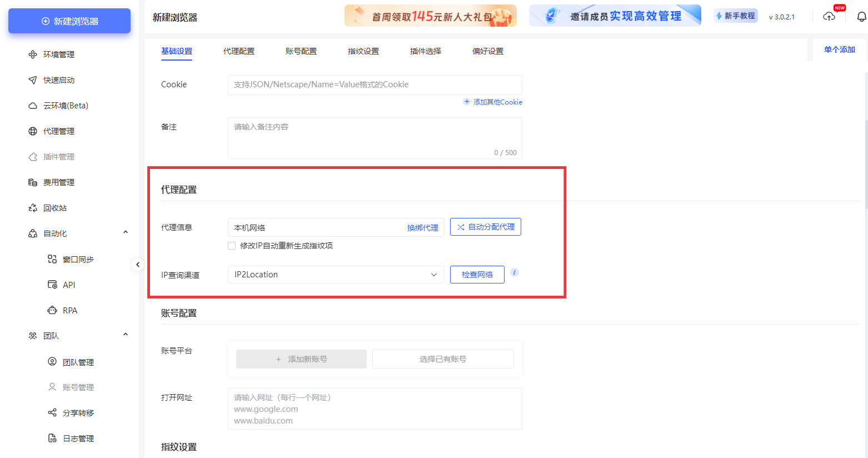Collapse the 自动化 sidebar section
The image size is (868, 458).
(125, 232)
